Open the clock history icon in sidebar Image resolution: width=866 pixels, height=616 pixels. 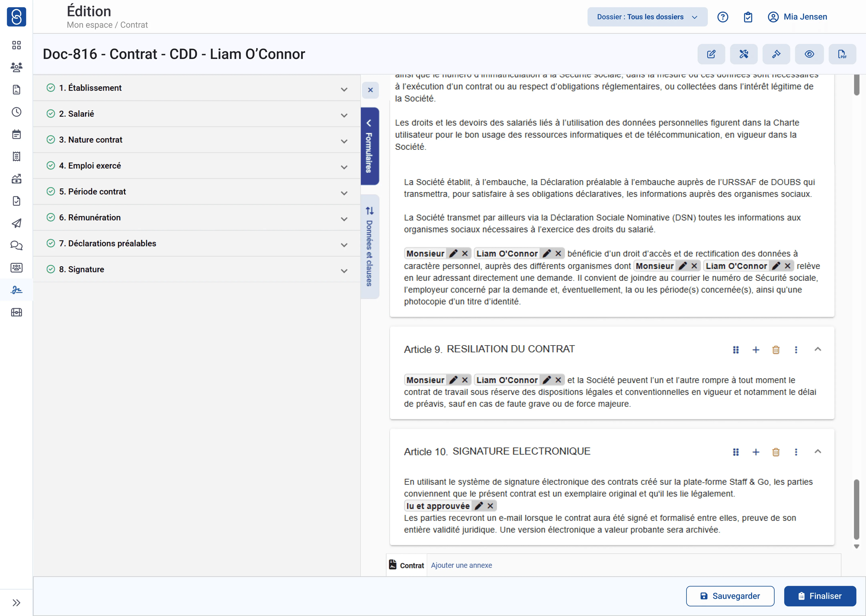click(x=16, y=112)
